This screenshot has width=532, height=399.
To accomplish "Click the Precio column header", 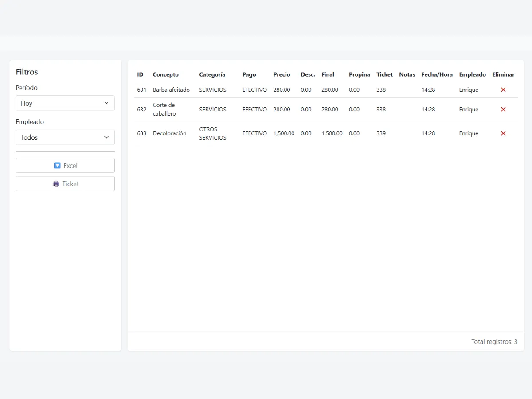I will coord(282,74).
